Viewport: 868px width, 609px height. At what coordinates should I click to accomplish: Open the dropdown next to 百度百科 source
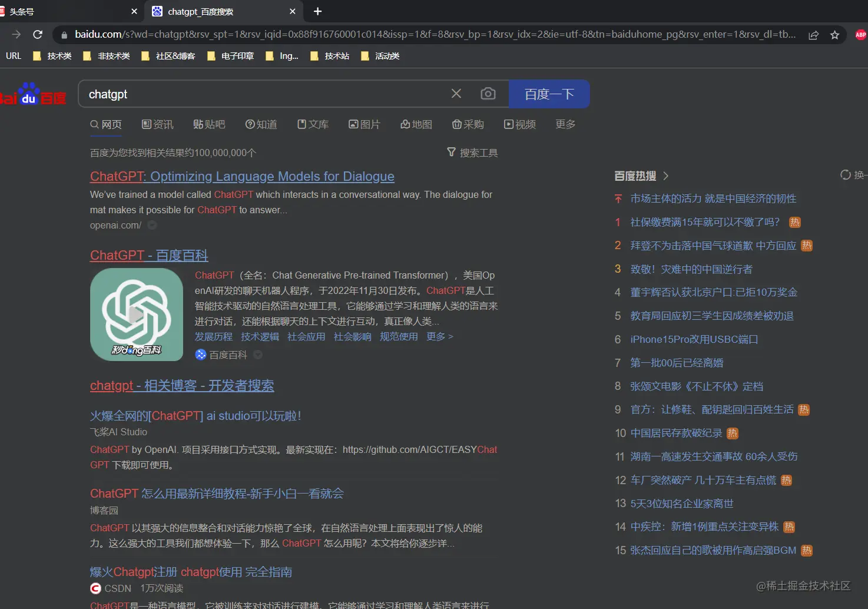point(258,355)
